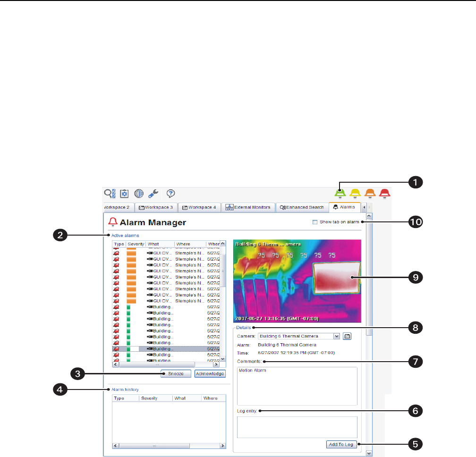Click the Details section heading
Screen dimensions: 476x457
[244, 328]
